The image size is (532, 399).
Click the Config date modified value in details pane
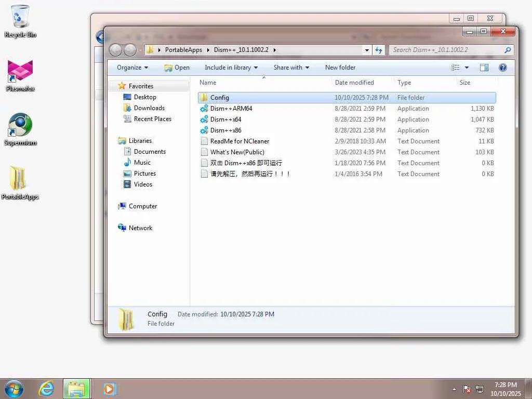tap(247, 314)
